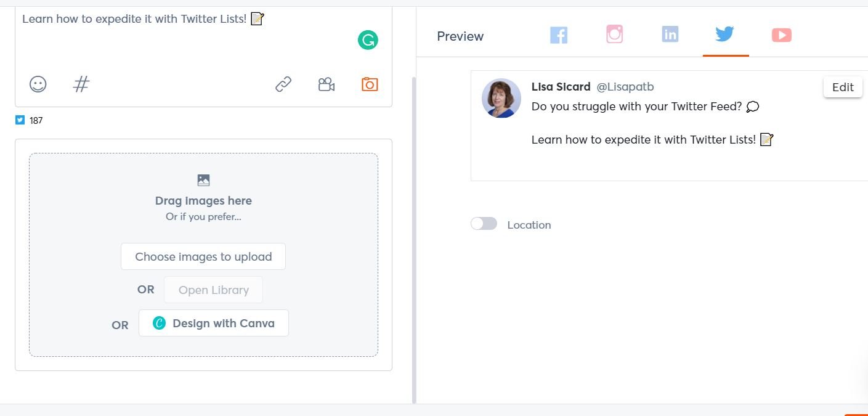
Task: Add a video using the video camera icon
Action: coord(327,84)
